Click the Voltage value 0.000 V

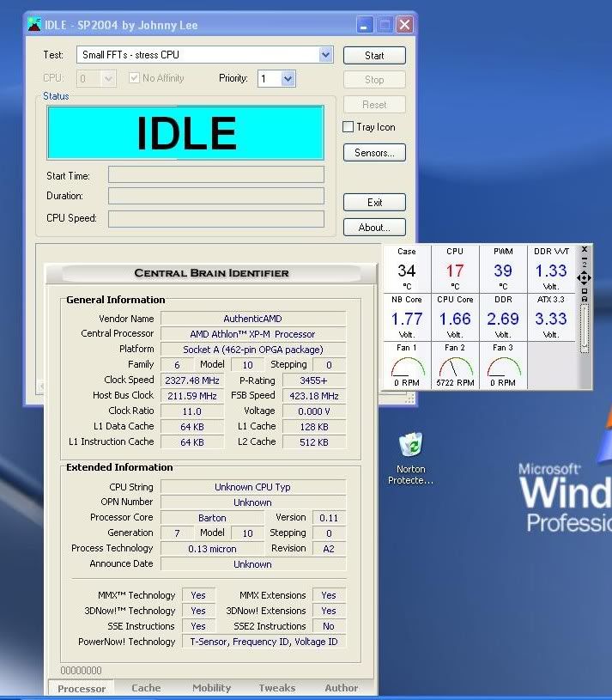click(x=313, y=411)
